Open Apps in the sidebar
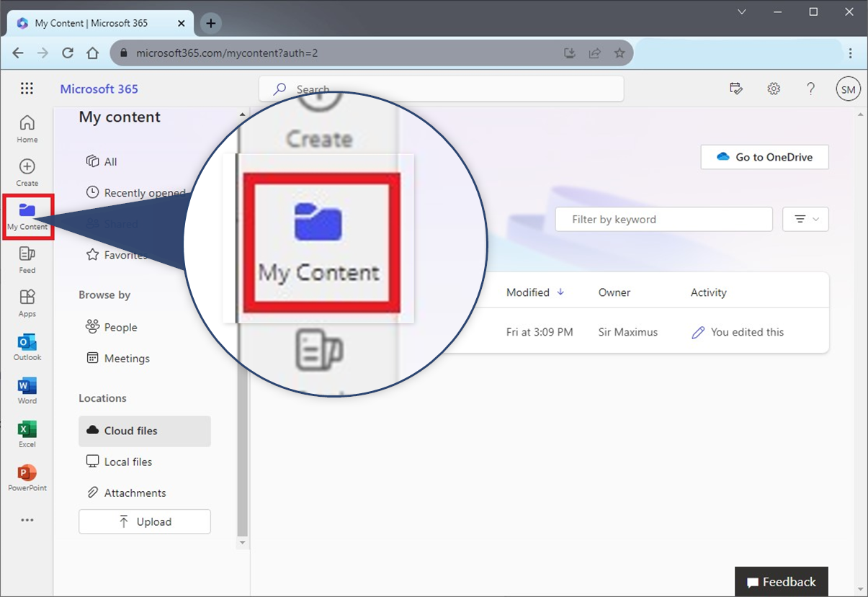 27,302
